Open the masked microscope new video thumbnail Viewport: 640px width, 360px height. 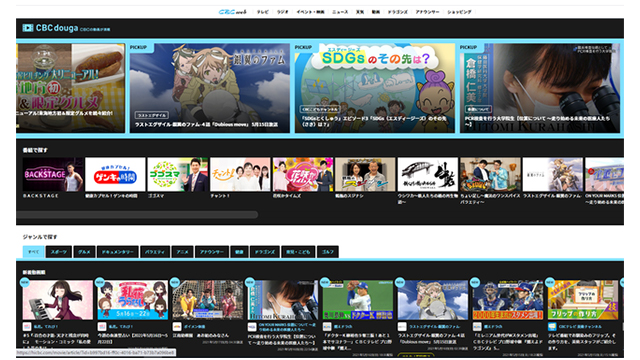pyautogui.click(x=283, y=300)
